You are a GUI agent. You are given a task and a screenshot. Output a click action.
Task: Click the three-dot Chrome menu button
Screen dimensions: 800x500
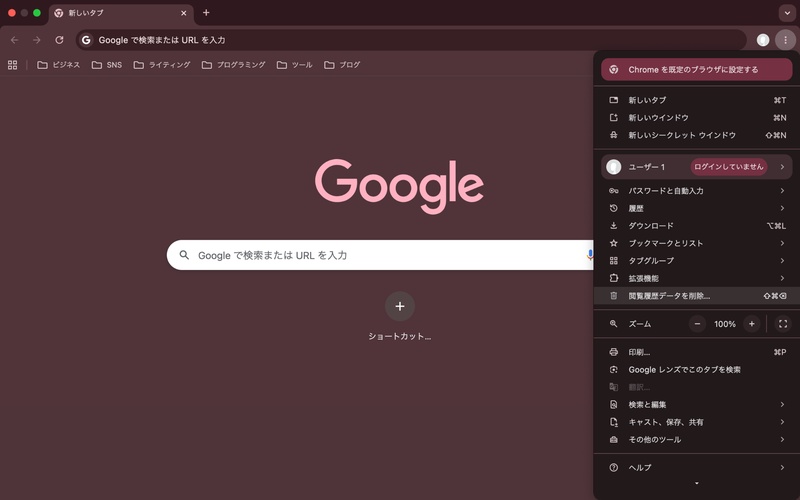point(785,40)
